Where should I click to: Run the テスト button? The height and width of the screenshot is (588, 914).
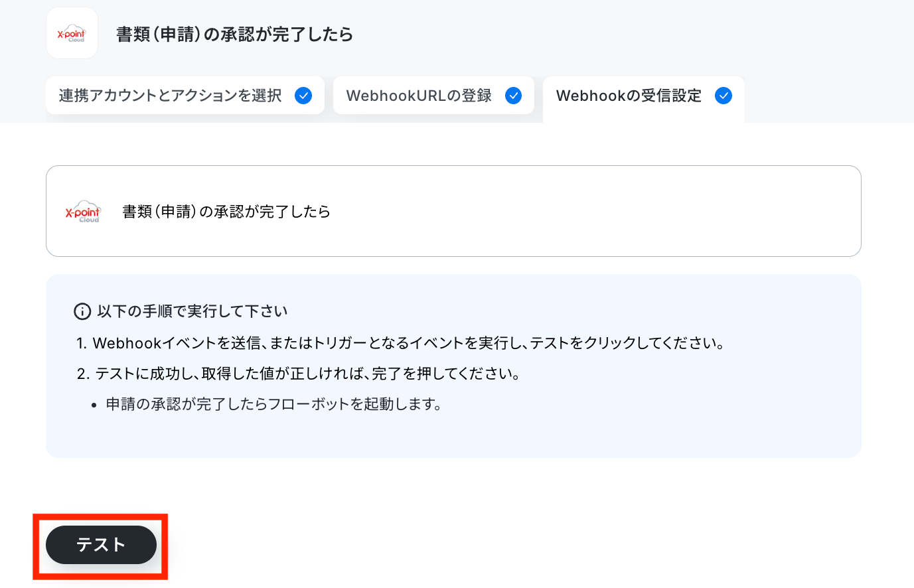point(101,545)
